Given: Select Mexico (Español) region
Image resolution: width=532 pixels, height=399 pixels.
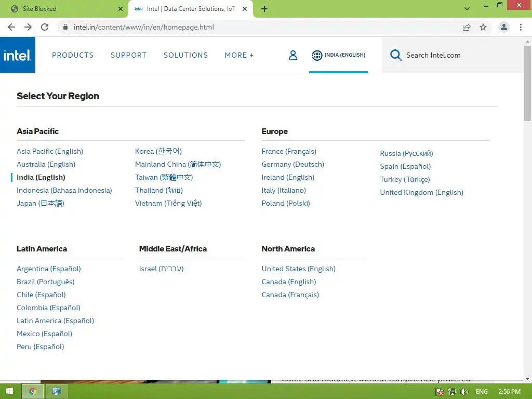Looking at the screenshot, I should 45,334.
